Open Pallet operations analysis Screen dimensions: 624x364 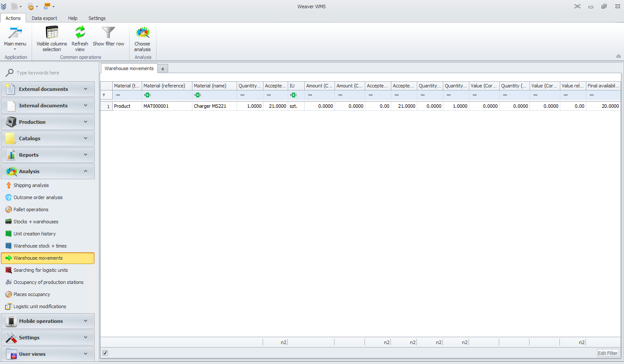click(x=31, y=209)
